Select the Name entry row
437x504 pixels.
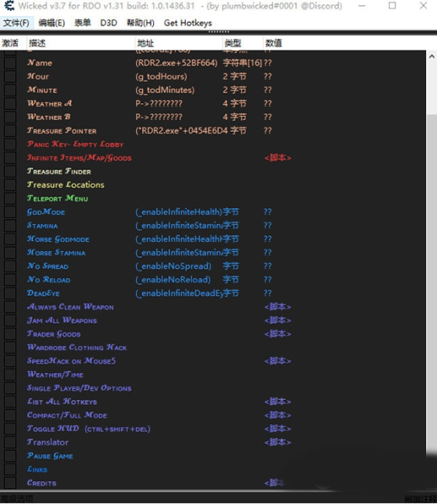(x=213, y=63)
